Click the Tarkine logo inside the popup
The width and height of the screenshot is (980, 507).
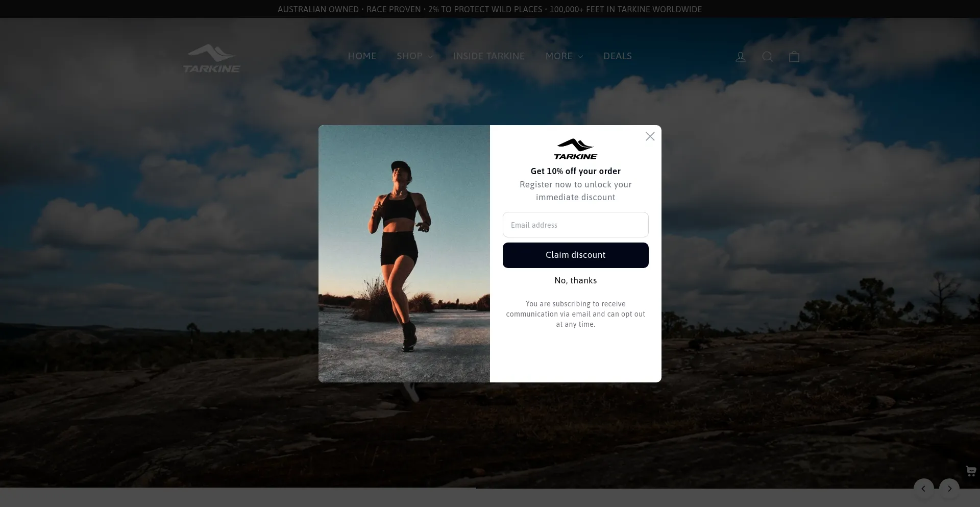[575, 149]
